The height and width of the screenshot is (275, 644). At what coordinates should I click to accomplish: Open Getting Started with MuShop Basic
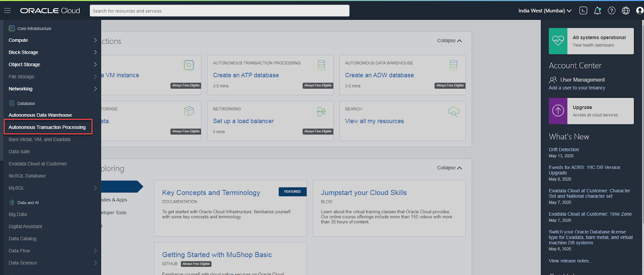click(217, 255)
